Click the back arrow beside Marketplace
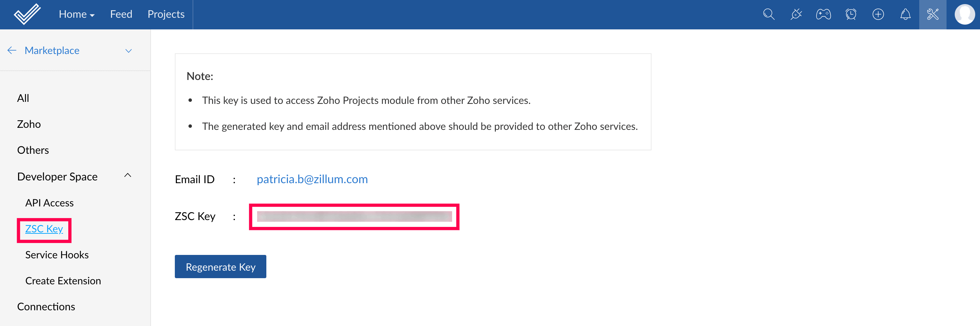 (x=12, y=50)
